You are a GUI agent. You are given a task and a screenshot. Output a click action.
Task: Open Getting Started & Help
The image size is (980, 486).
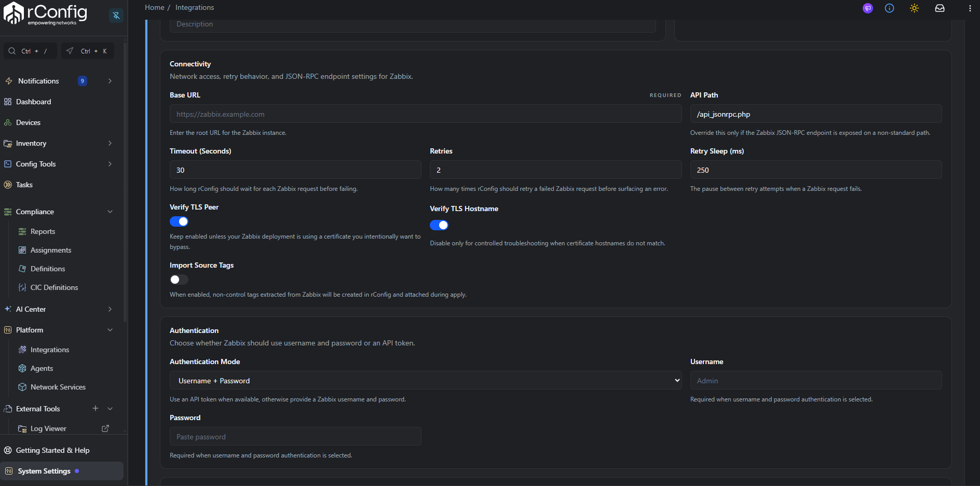click(52, 450)
